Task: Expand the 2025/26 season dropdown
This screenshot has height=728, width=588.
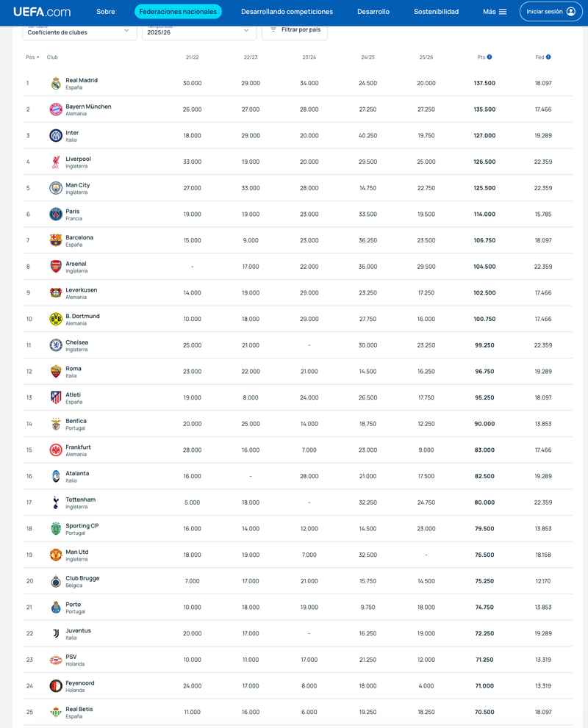Action: (x=199, y=30)
